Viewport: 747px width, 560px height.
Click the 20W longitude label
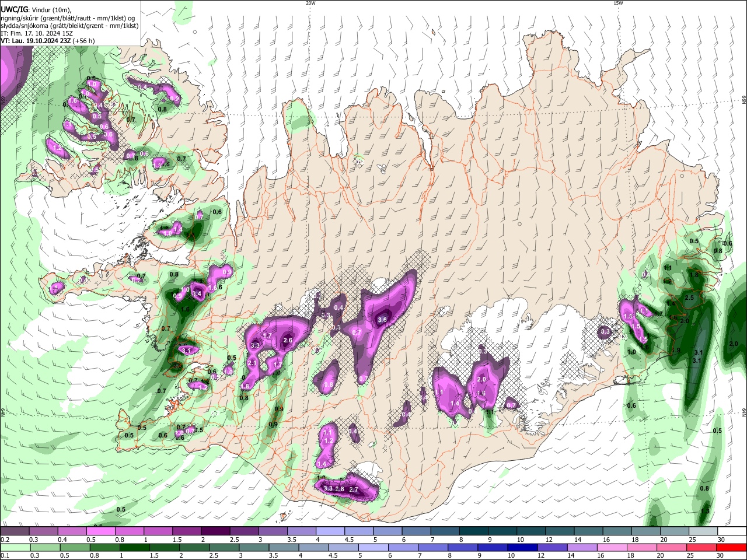point(311,3)
